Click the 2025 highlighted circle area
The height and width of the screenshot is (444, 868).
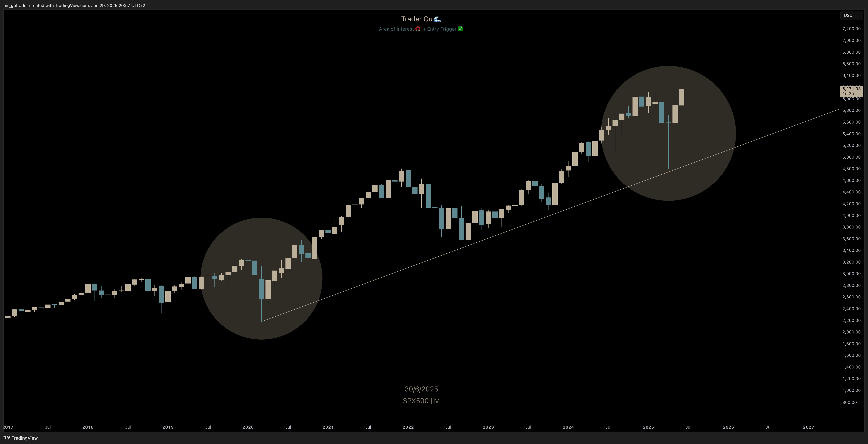point(668,133)
